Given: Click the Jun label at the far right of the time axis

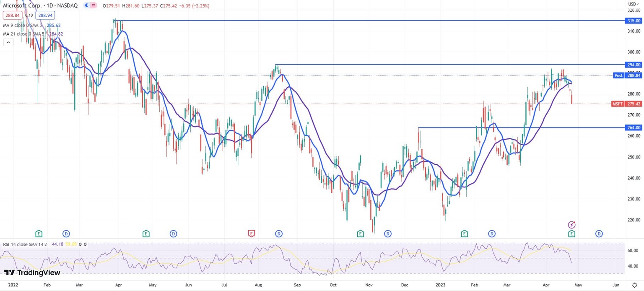Looking at the screenshot, I should (x=615, y=285).
